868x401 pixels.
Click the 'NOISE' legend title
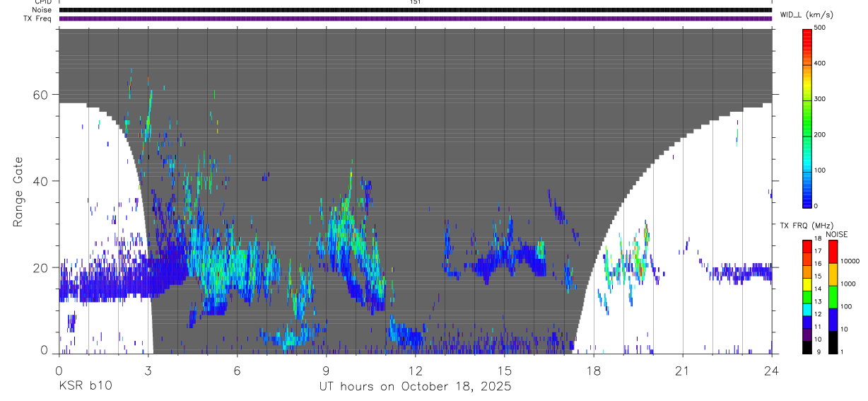pos(837,234)
